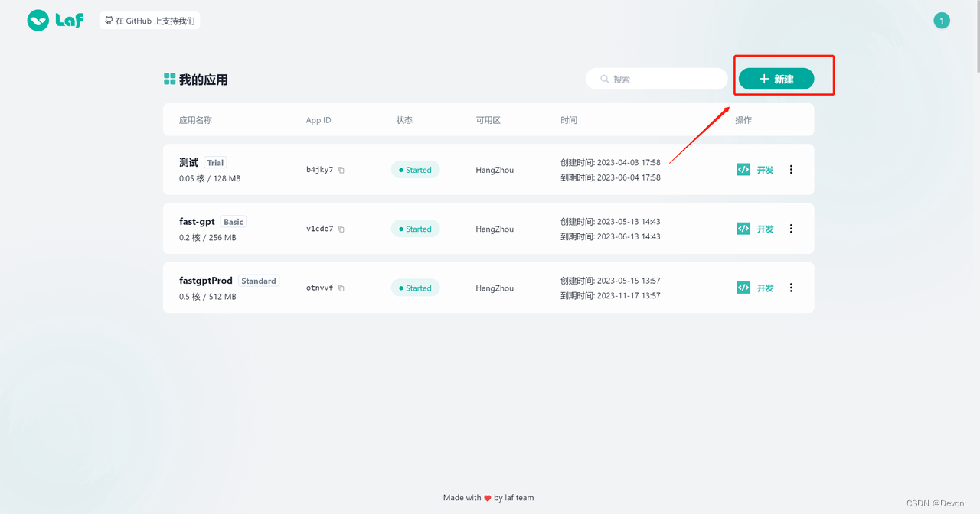Click HangZhou in the 测试 row
Viewport: 980px width, 514px height.
495,170
